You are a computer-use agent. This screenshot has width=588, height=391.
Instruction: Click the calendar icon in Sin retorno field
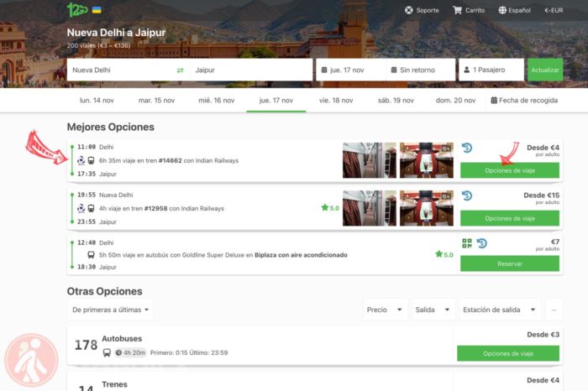point(394,70)
